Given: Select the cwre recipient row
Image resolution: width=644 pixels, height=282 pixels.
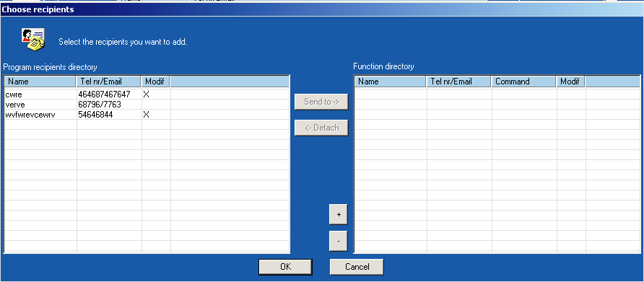Looking at the screenshot, I should point(147,94).
